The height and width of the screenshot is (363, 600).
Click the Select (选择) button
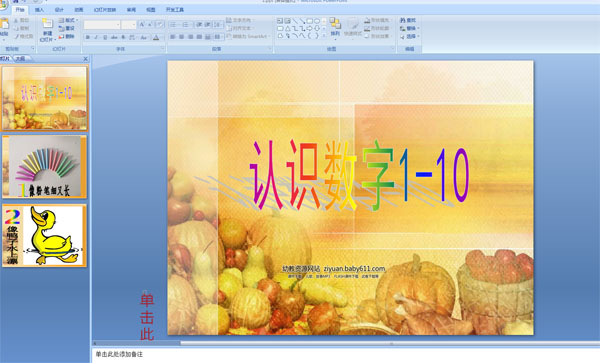409,37
